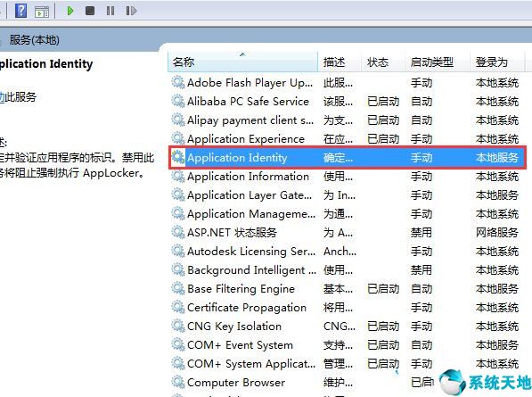Screen dimensions: 532x397
Task: Click the 登录为 column header
Action: [x=497, y=62]
